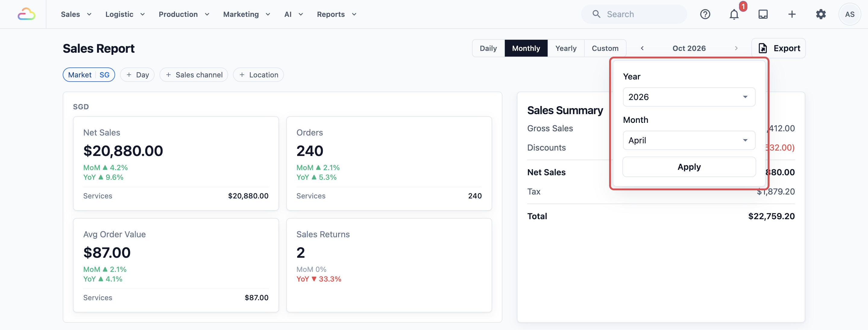This screenshot has height=330, width=868.
Task: Click Avg Order Value $87.00 heading
Action: point(107,253)
